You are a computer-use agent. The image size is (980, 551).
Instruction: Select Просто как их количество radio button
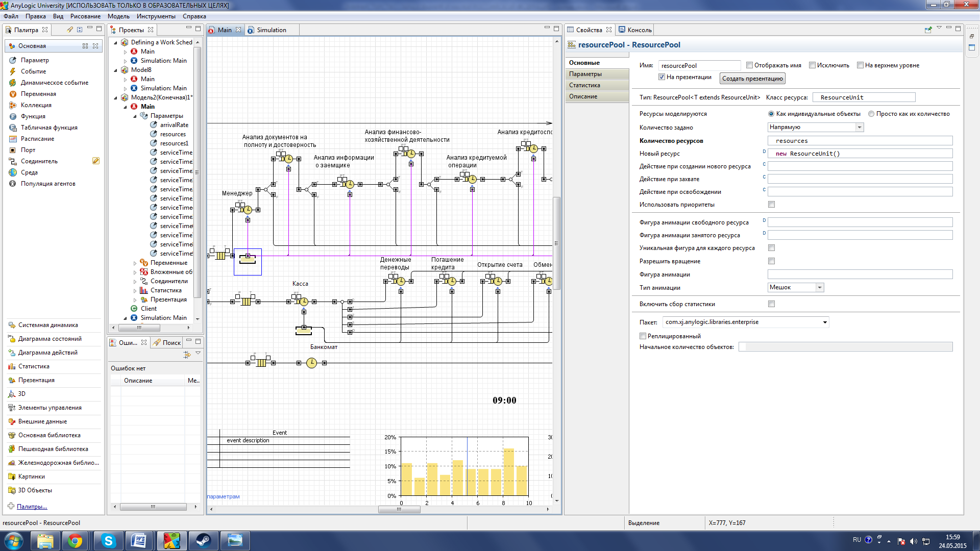(871, 114)
